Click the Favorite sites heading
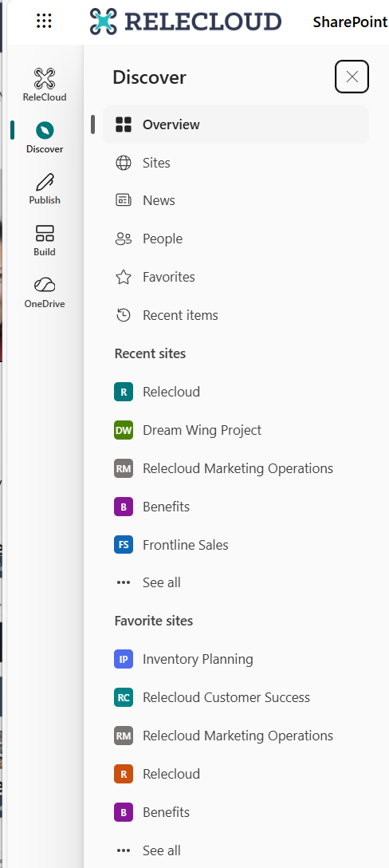 (x=154, y=621)
